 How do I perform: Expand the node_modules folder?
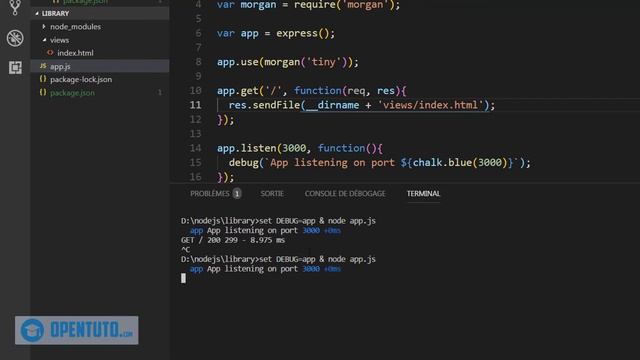click(44, 27)
